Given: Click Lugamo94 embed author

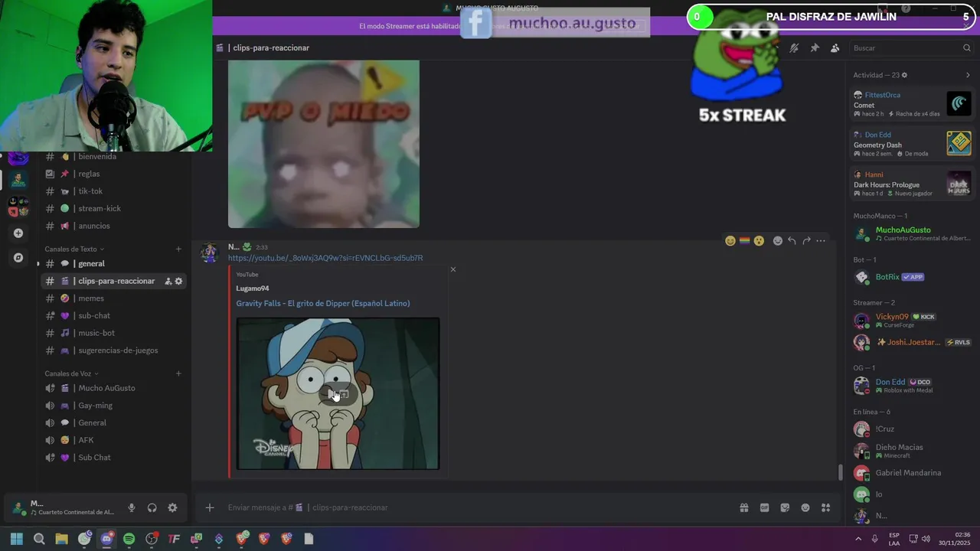Looking at the screenshot, I should click(x=253, y=289).
